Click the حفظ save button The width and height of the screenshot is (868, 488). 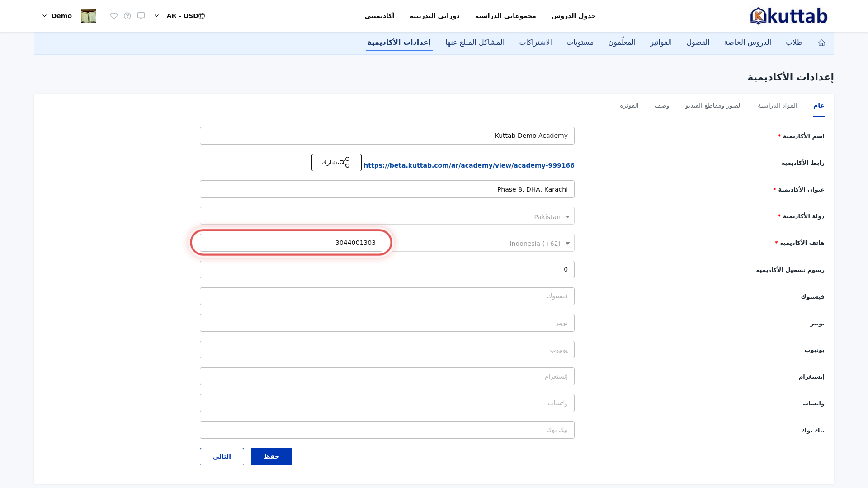point(271,457)
